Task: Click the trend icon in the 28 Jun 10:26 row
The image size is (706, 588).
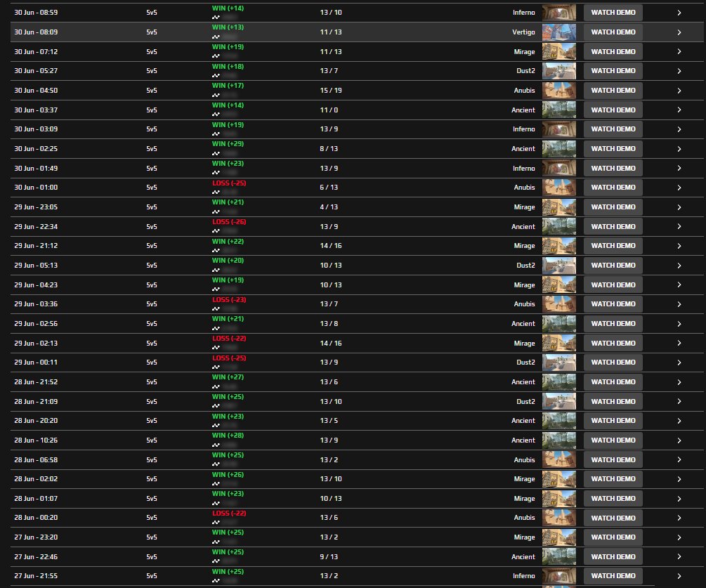Action: pyautogui.click(x=216, y=445)
